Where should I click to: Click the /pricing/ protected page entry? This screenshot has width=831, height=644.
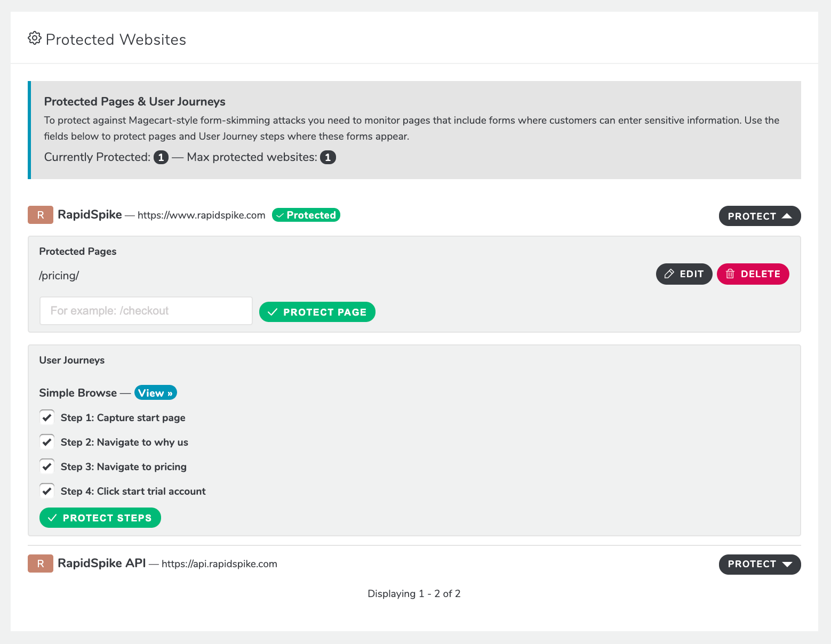[59, 276]
